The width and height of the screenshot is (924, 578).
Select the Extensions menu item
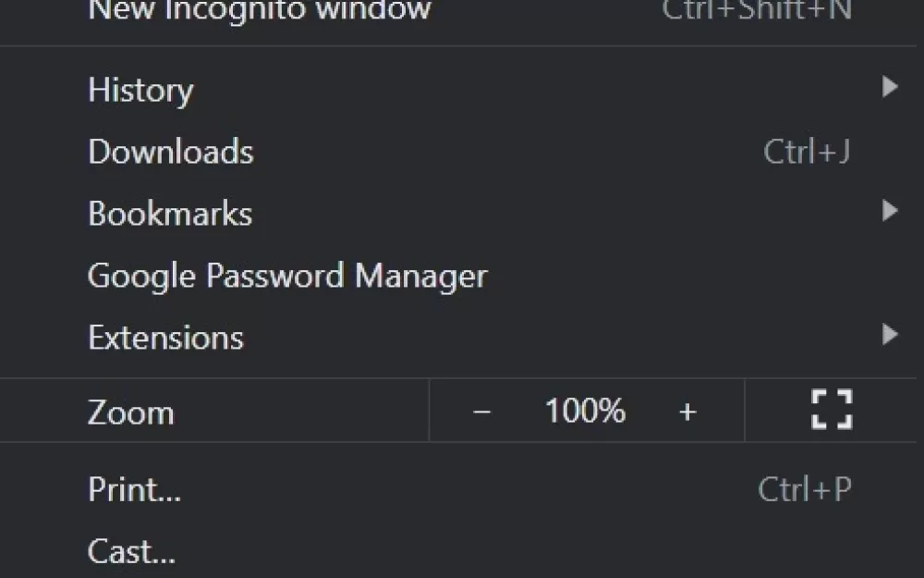pos(458,338)
